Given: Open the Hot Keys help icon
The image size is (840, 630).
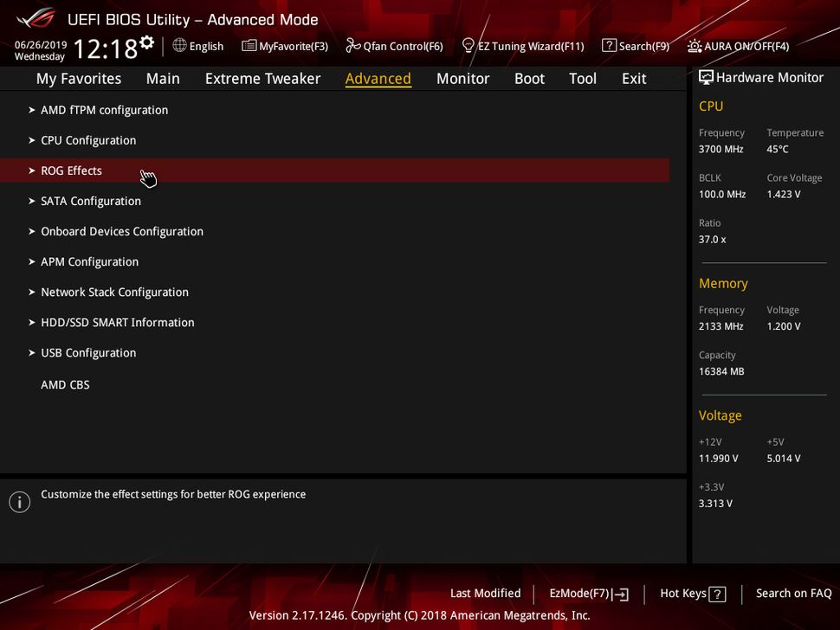Looking at the screenshot, I should tap(715, 594).
